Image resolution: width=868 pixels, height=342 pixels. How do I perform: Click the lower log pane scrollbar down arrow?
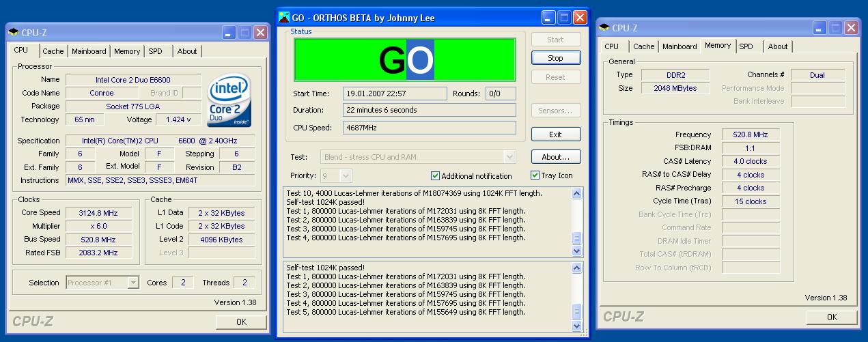point(577,326)
